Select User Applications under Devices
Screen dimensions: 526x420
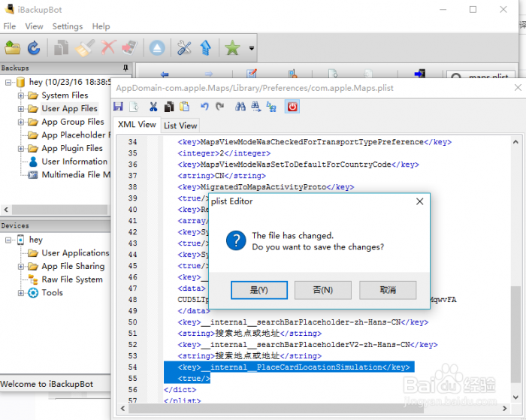click(75, 252)
